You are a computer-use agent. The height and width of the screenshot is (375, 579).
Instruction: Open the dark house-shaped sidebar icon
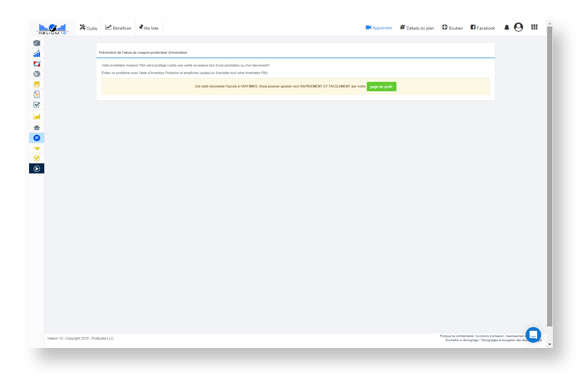click(x=37, y=128)
